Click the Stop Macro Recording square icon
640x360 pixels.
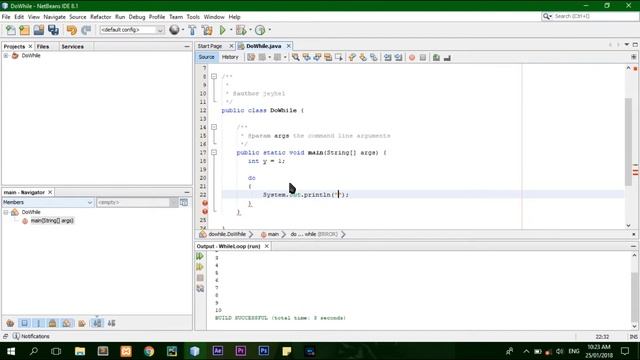coord(423,58)
